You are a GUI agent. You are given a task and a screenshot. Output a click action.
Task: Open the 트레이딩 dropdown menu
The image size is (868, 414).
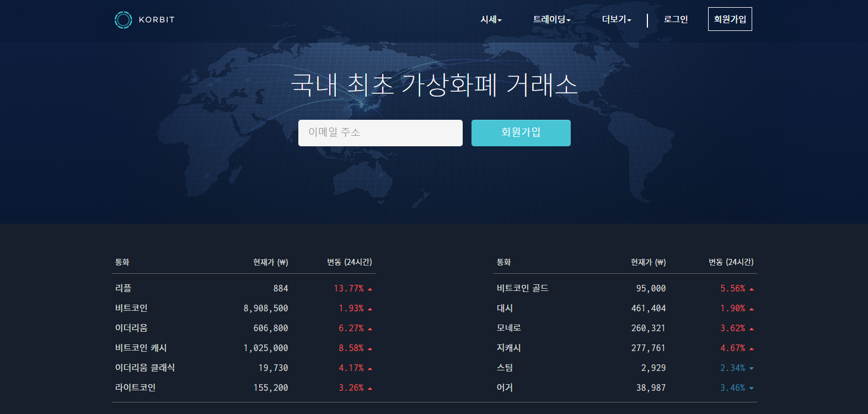coord(551,19)
